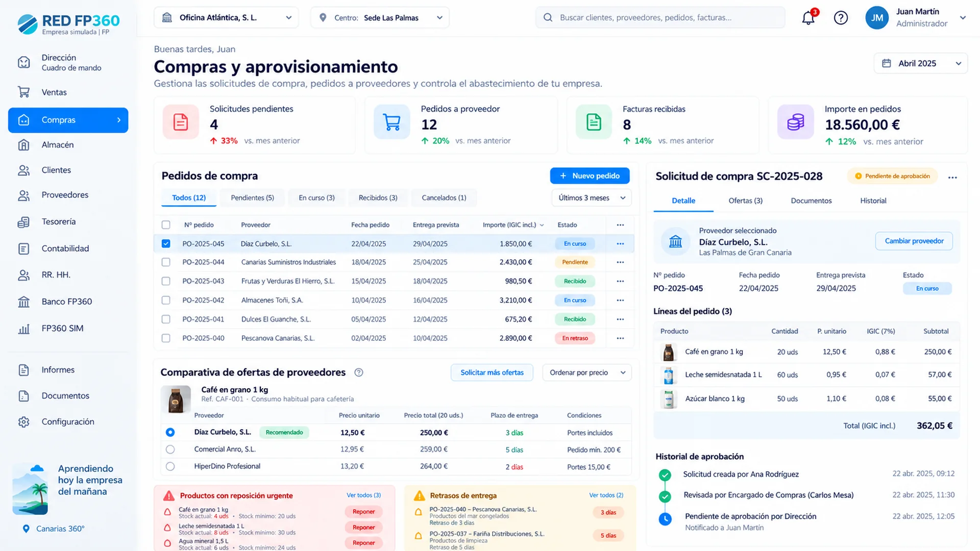Click Solicitar más ofertas button

(492, 372)
